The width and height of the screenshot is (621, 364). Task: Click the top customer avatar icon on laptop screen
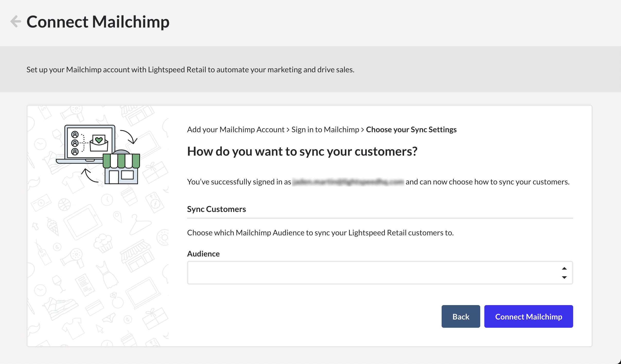75,135
